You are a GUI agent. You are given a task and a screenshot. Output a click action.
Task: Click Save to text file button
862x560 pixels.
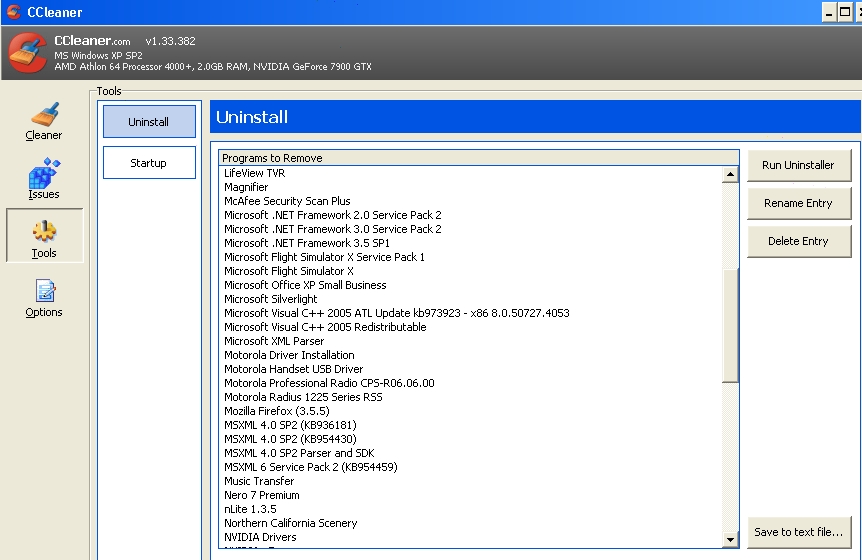(798, 532)
